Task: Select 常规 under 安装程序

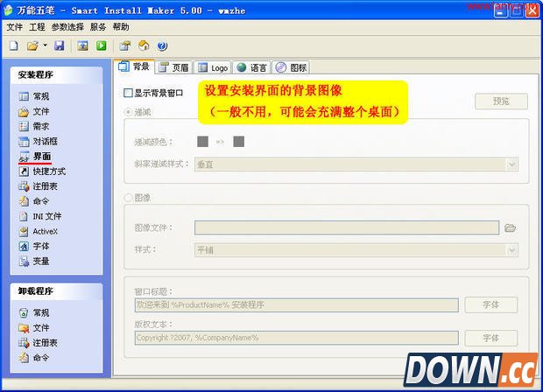Action: pyautogui.click(x=34, y=96)
